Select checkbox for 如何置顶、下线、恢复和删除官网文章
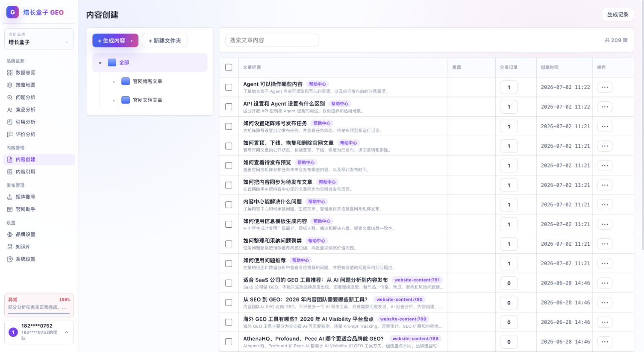The height and width of the screenshot is (352, 644). tap(229, 146)
